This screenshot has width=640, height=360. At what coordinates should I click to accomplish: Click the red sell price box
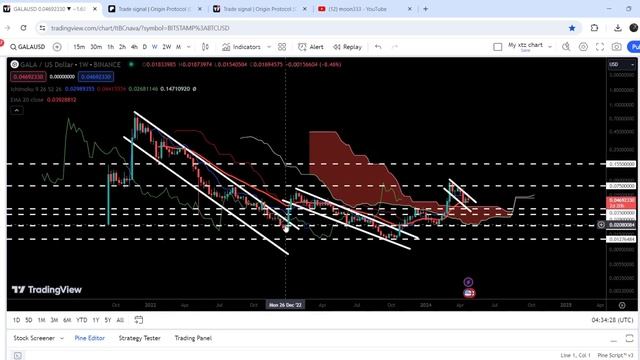(28, 76)
